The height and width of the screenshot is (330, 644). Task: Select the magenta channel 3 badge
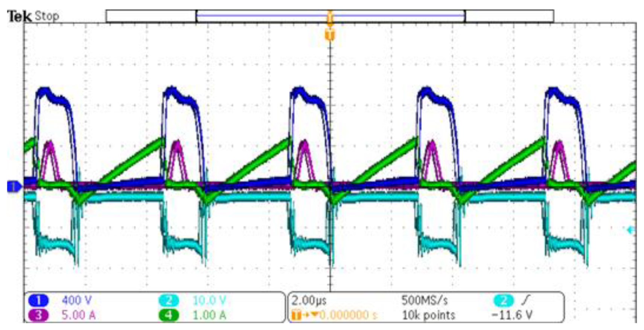pos(38,315)
